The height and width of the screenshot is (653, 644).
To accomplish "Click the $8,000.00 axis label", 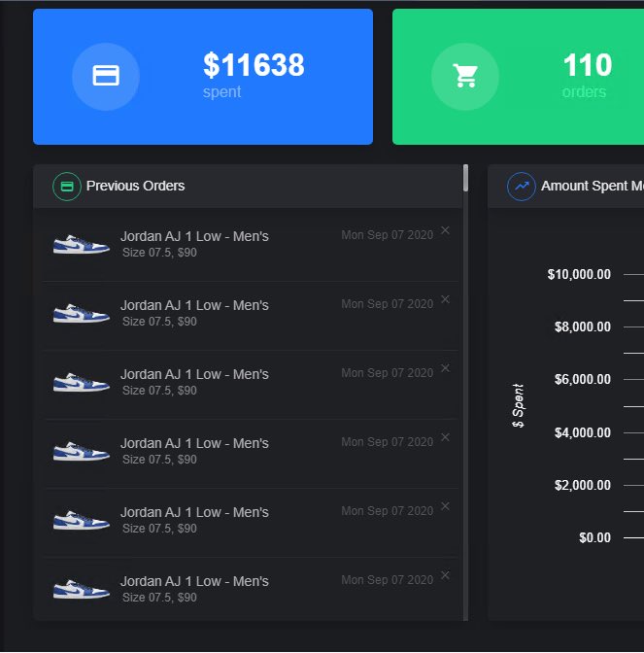I will click(x=583, y=326).
